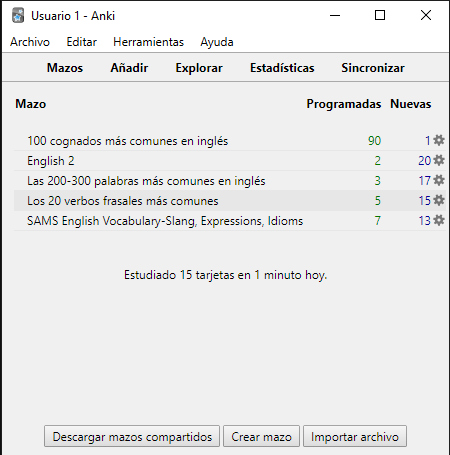Click the Importar archivo button
Image resolution: width=450 pixels, height=455 pixels.
tap(355, 436)
